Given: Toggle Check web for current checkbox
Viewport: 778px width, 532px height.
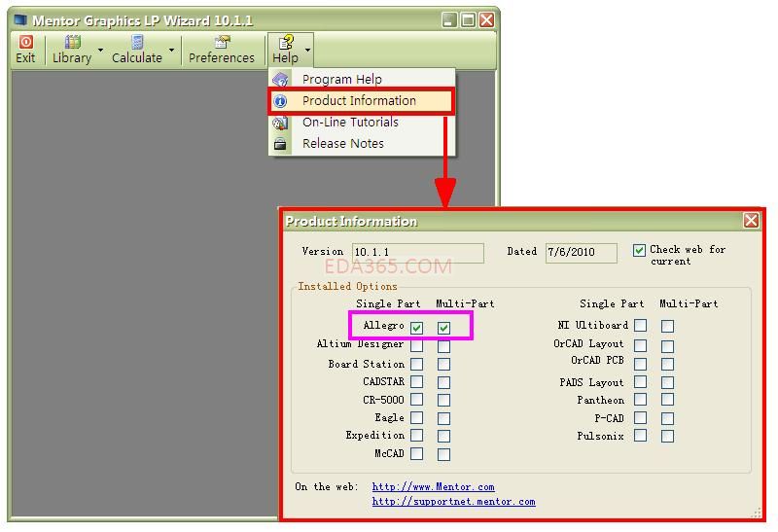Looking at the screenshot, I should (x=639, y=250).
